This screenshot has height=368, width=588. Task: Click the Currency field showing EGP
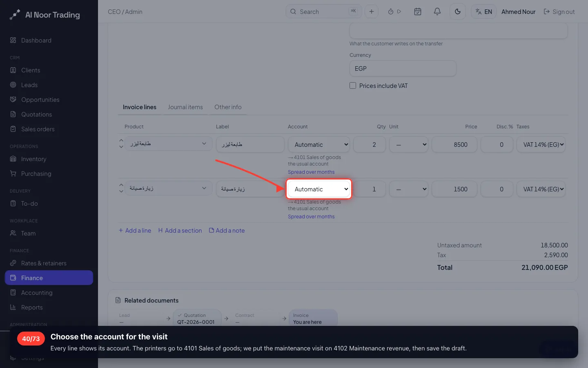[x=403, y=69]
